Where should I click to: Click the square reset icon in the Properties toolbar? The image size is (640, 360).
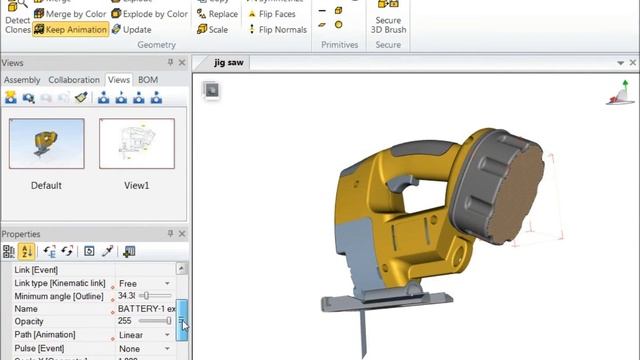89,251
